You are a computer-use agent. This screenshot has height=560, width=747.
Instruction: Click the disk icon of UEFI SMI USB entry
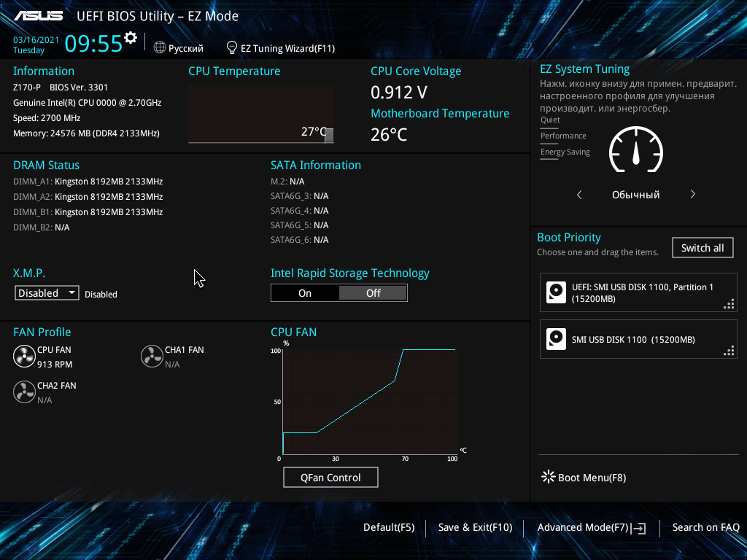(556, 292)
